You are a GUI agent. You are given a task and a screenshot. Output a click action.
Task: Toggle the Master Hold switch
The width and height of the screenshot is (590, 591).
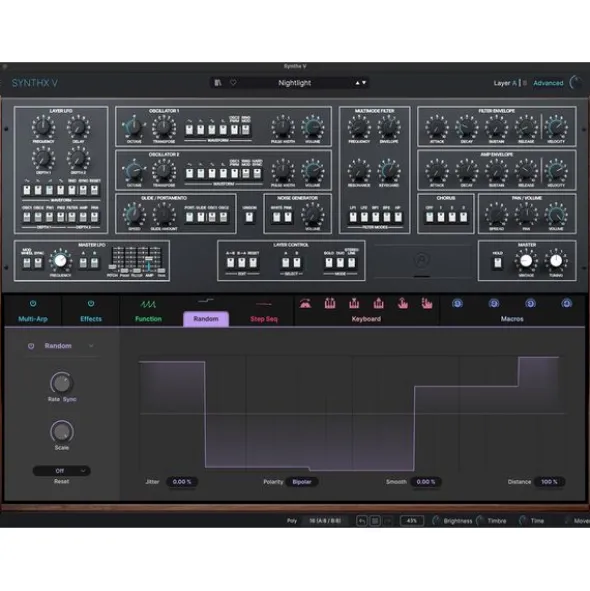[x=498, y=263]
